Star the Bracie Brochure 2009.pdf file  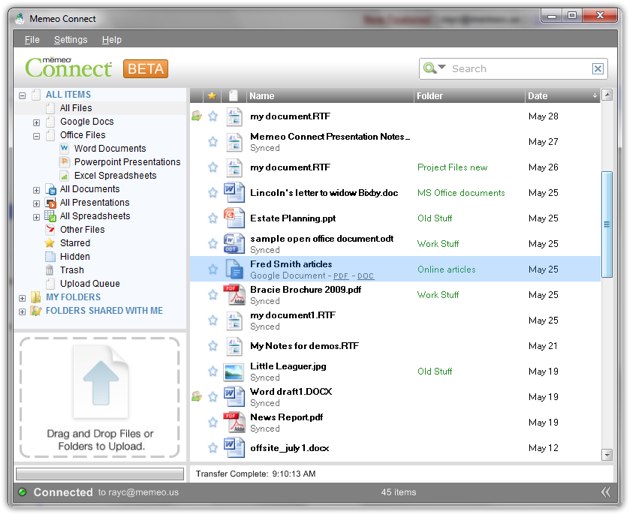coord(213,295)
